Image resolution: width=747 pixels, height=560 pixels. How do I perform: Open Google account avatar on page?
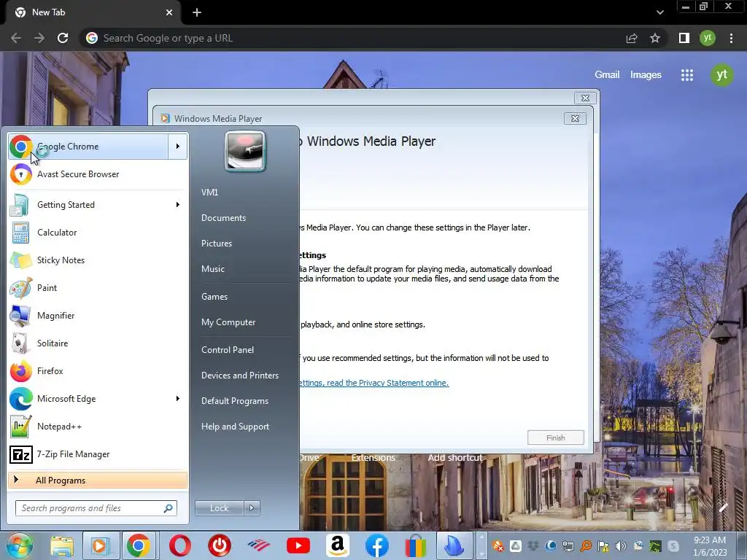721,75
